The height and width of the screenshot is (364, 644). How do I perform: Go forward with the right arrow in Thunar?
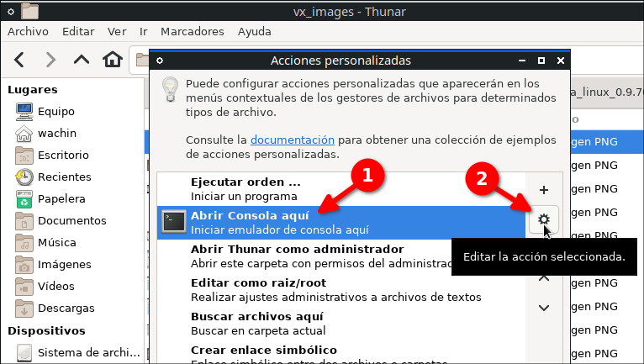pyautogui.click(x=50, y=60)
